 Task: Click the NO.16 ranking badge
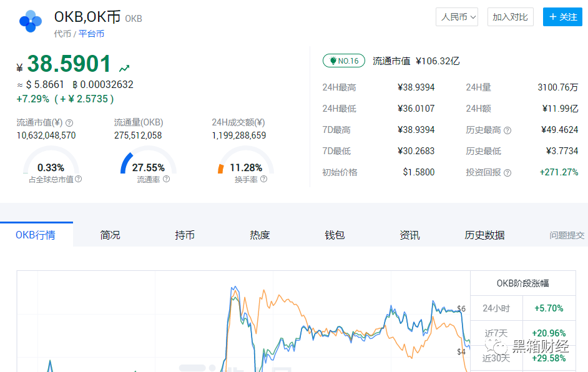344,61
